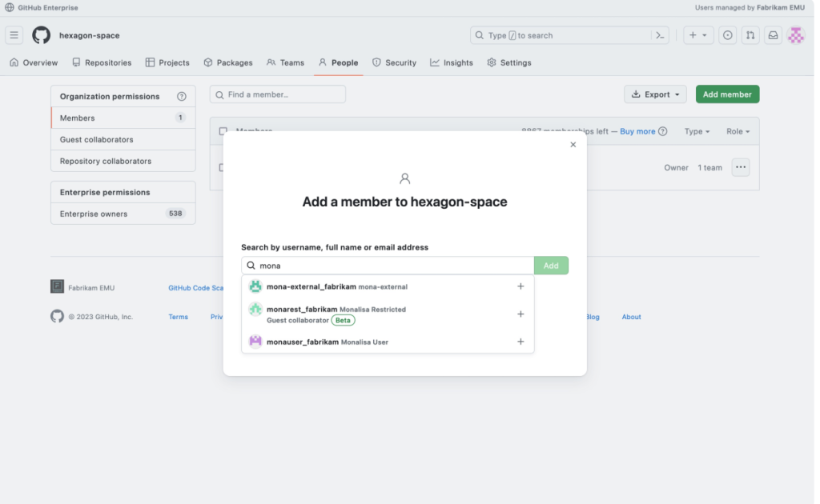The height and width of the screenshot is (504, 820).
Task: Open the Role filter dropdown
Action: point(737,131)
